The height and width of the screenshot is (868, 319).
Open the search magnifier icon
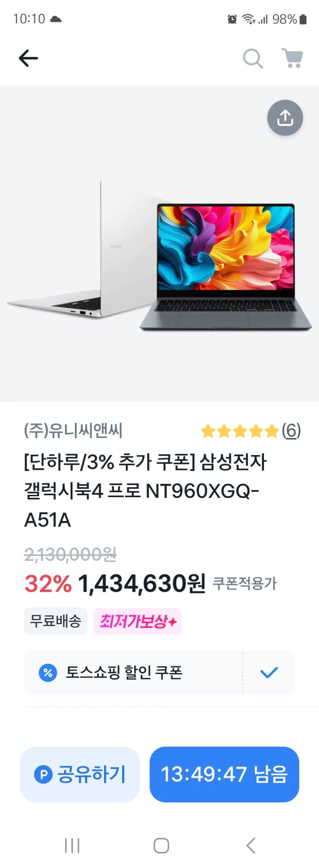[x=253, y=58]
